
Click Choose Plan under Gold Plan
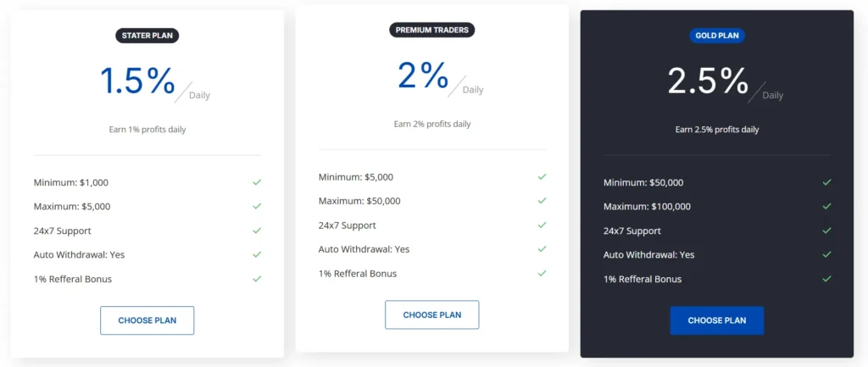[716, 320]
